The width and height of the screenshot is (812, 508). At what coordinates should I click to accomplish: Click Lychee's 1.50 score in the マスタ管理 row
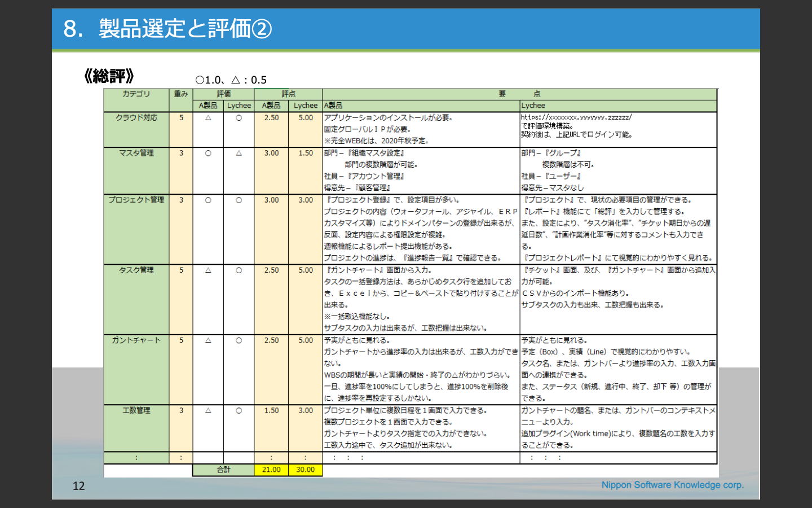305,153
